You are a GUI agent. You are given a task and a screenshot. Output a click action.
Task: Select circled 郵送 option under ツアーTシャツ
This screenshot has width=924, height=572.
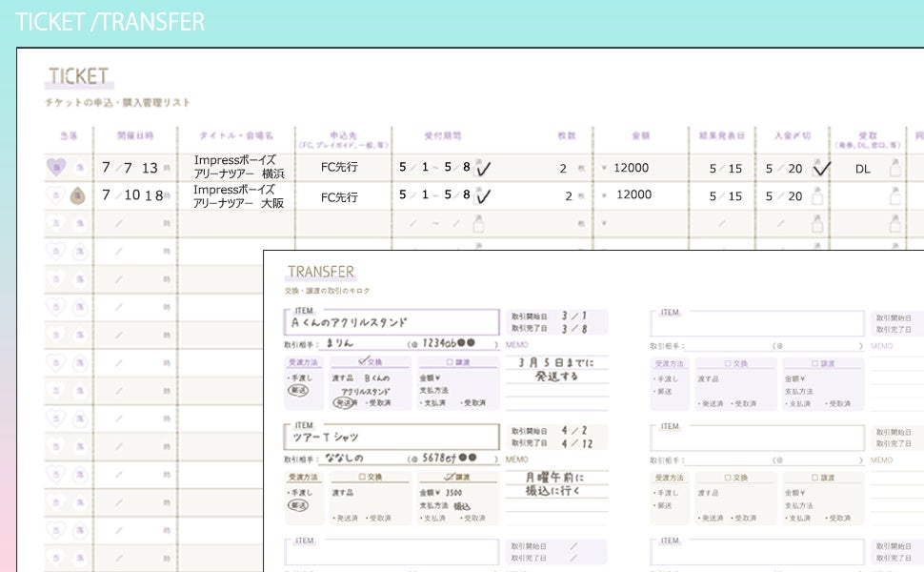pos(297,504)
